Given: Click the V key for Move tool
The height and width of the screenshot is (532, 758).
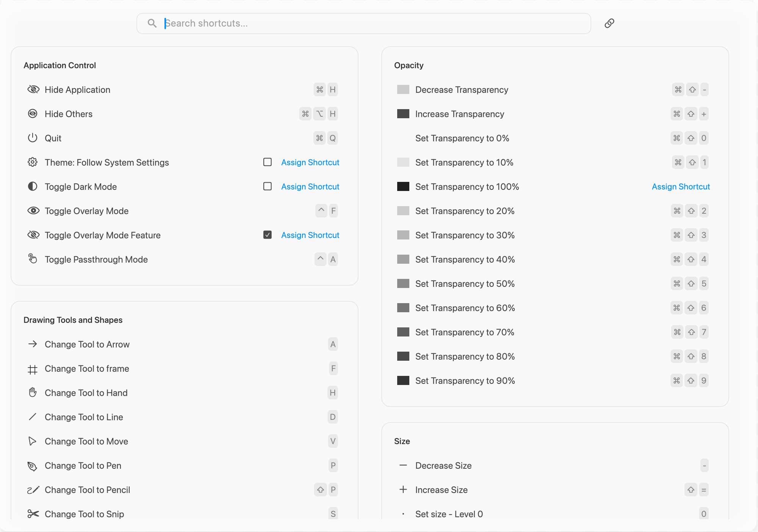Looking at the screenshot, I should [333, 441].
